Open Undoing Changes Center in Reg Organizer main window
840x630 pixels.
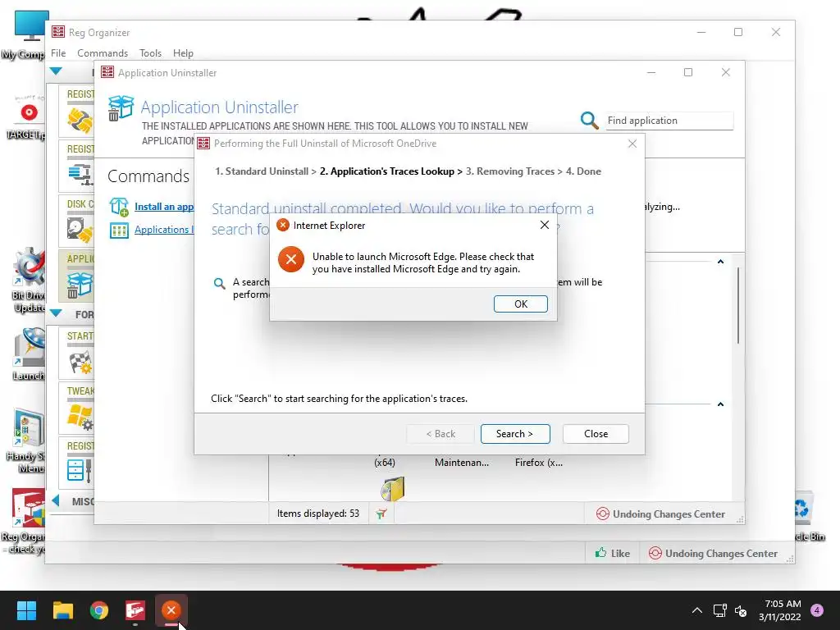[713, 554]
